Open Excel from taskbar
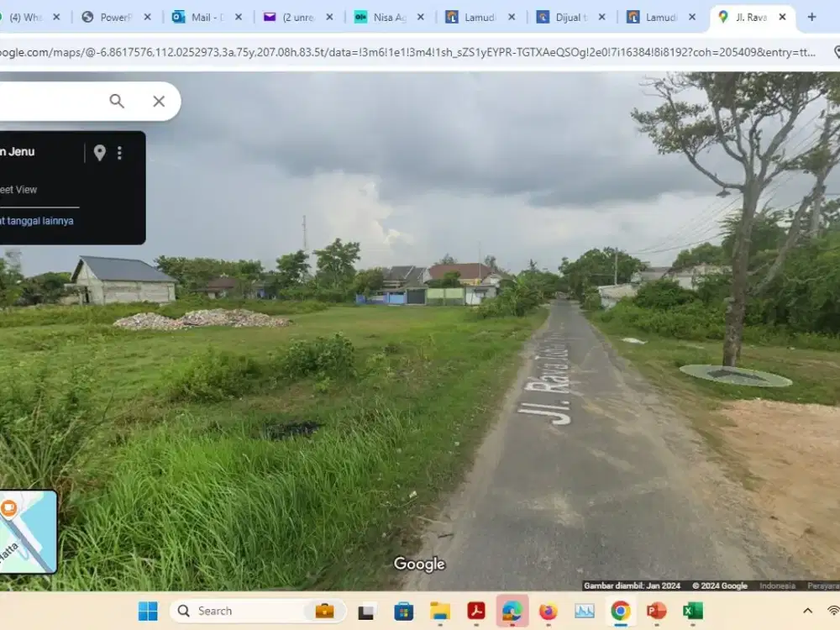 pos(693,611)
